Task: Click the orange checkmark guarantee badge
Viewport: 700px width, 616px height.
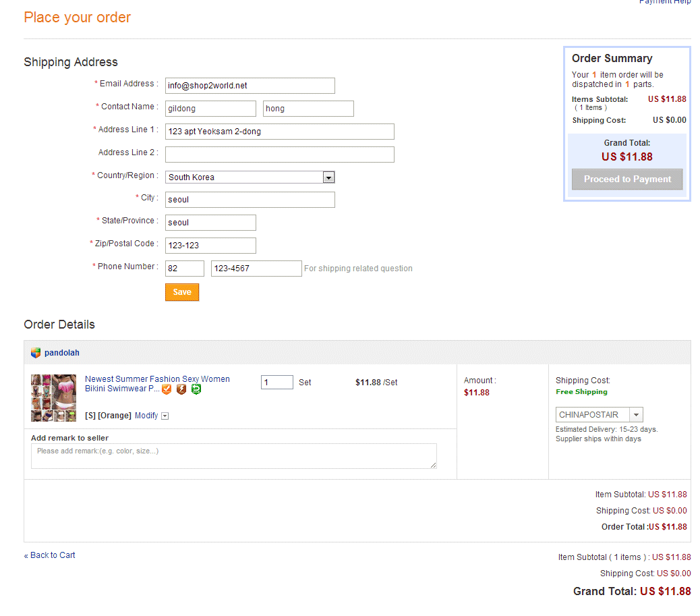Action: click(x=167, y=389)
